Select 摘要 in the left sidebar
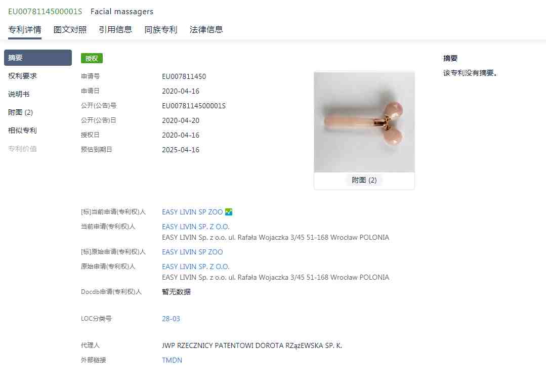Viewport: 546px width, 392px height. click(38, 58)
